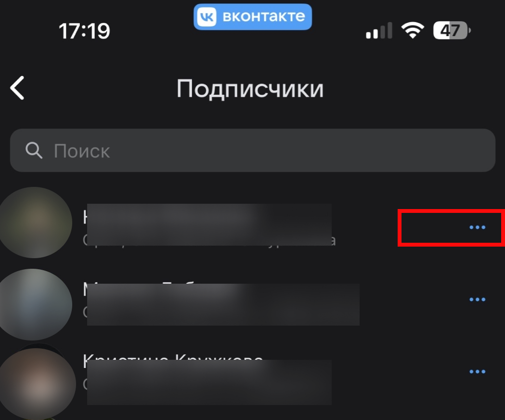Viewport: 505px width, 420px height.
Task: Go back using the left chevron arrow
Action: coord(17,88)
